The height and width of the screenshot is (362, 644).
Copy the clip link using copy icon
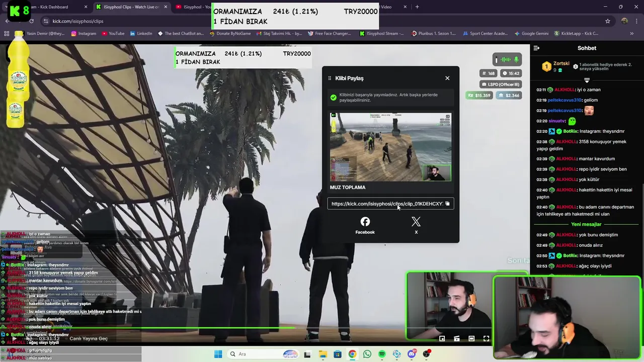pos(447,204)
